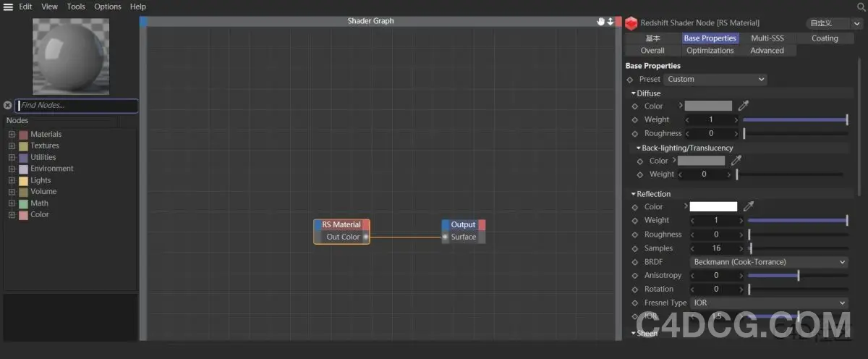Click the red corner of Output node
This screenshot has width=868, height=359.
pos(482,224)
